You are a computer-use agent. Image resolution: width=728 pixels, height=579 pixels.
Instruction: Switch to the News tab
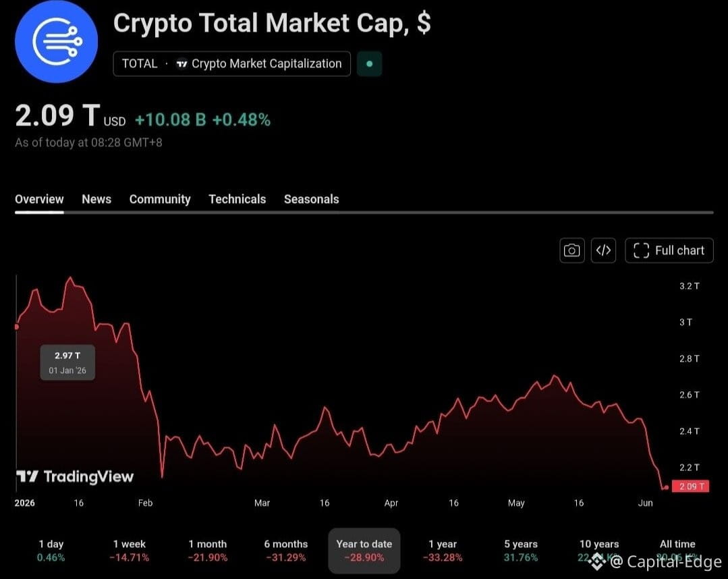[96, 199]
